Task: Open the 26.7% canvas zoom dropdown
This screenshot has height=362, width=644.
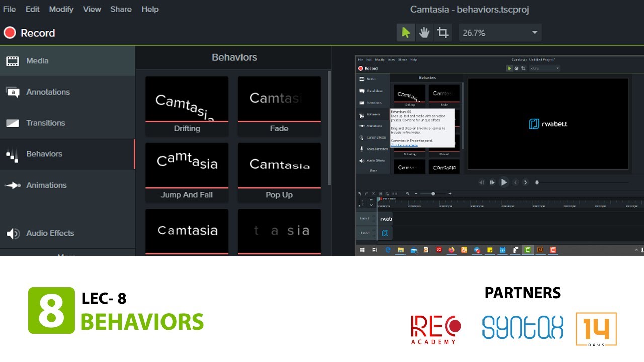Action: 500,33
